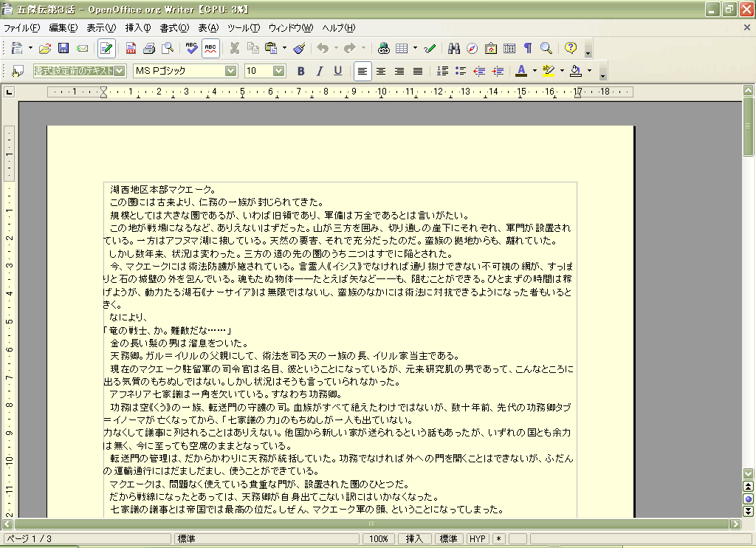This screenshot has width=756, height=548.
Task: Click the 挿入 insert mode status field
Action: click(414, 539)
